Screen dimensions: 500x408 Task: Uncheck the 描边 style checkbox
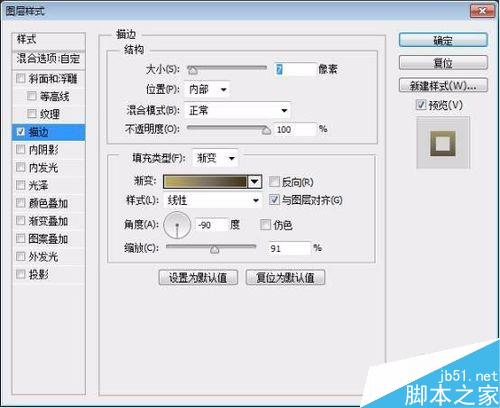tap(21, 132)
